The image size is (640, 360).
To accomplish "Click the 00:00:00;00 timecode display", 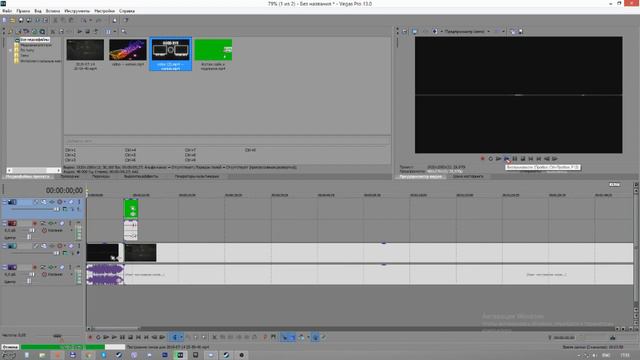I will [x=64, y=190].
